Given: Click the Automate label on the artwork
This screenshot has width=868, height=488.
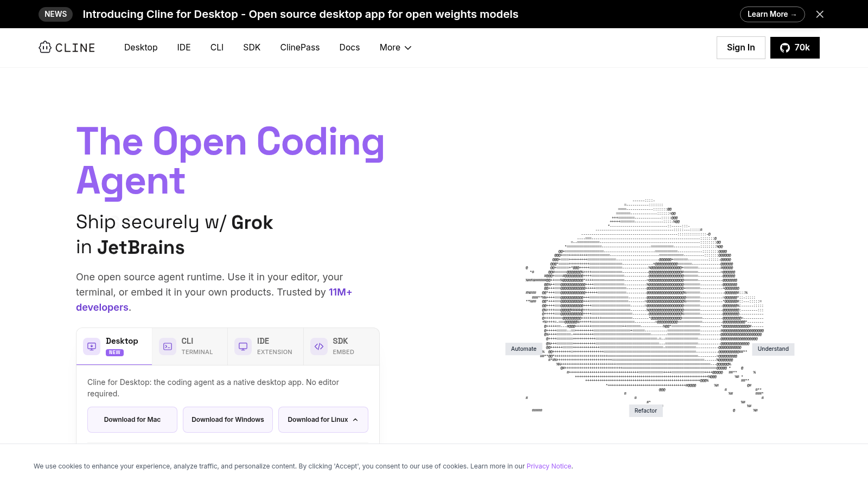Looking at the screenshot, I should pos(524,349).
